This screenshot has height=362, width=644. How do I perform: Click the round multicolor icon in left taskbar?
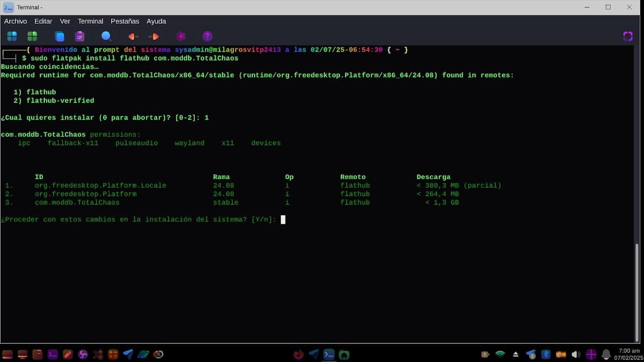[158, 354]
